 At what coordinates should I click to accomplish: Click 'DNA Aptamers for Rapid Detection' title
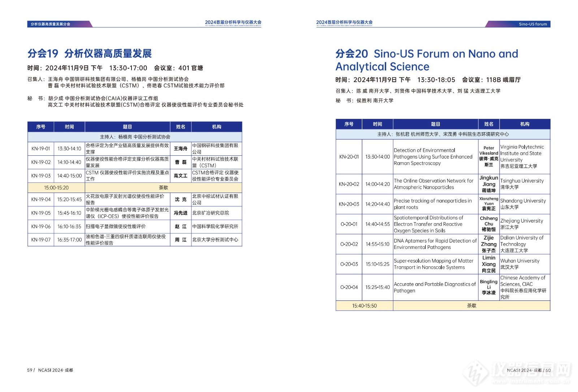point(435,244)
